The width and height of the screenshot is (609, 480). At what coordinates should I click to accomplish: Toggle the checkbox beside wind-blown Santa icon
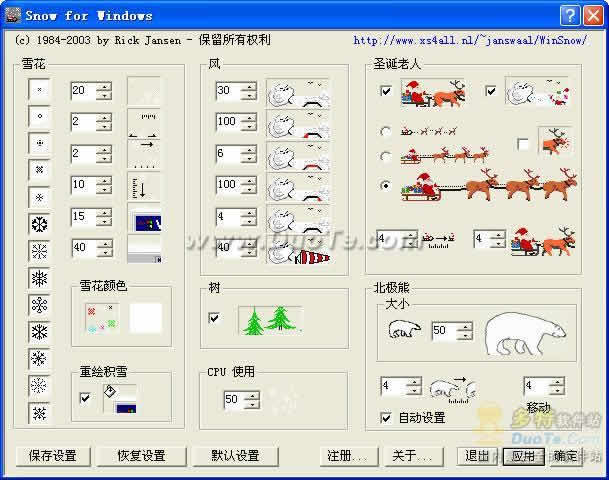pyautogui.click(x=491, y=91)
